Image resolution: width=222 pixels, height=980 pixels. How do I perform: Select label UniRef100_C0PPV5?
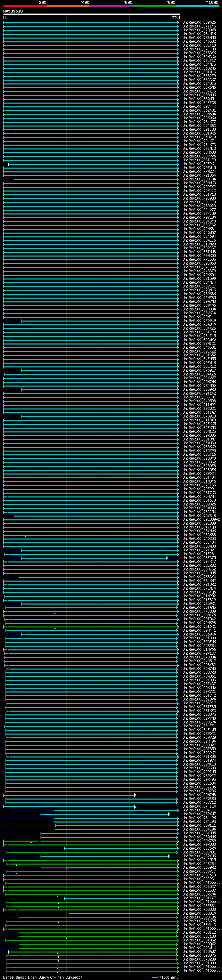tap(199, 156)
